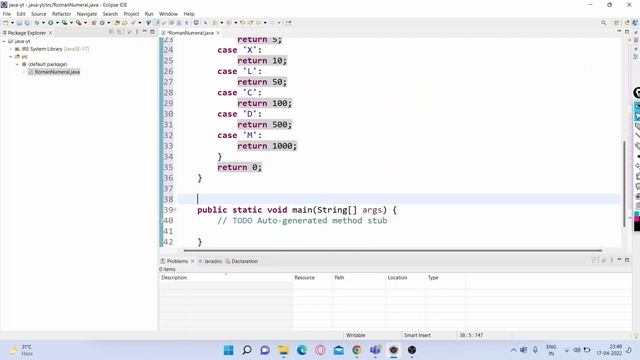Maximize the Problems view panel
The width and height of the screenshot is (640, 360).
[x=627, y=260]
